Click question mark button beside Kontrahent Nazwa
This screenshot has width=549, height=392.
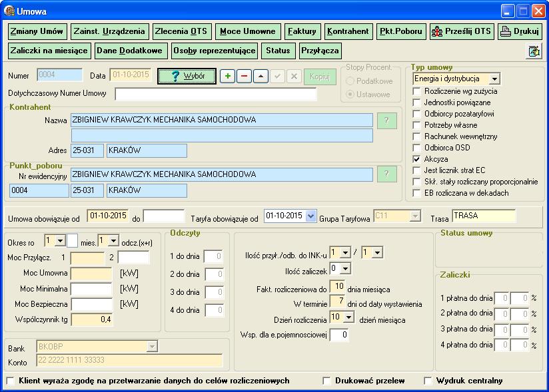click(387, 120)
